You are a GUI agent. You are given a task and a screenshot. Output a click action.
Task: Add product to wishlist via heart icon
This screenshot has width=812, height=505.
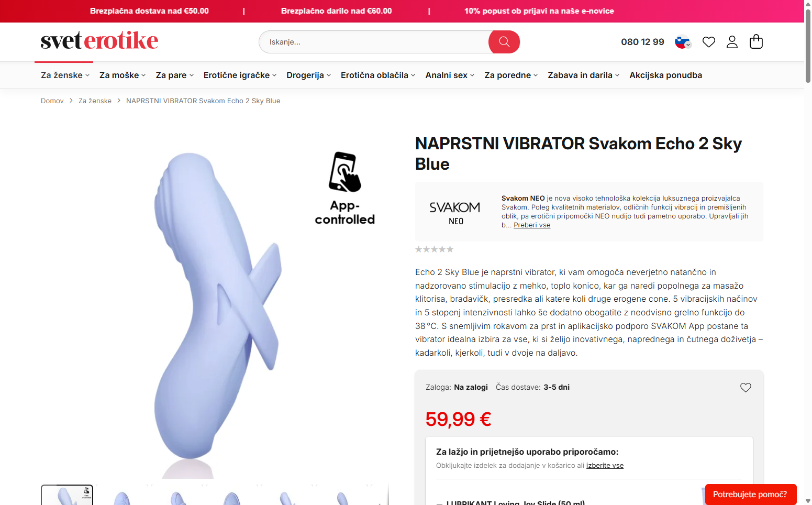pyautogui.click(x=746, y=388)
